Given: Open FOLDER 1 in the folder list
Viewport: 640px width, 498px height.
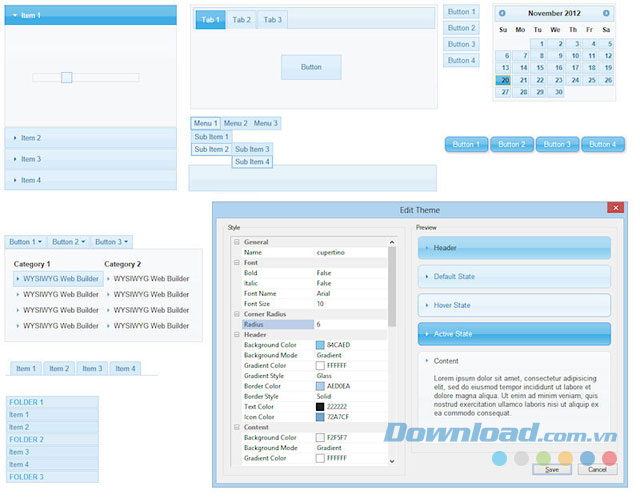Looking at the screenshot, I should [52, 402].
